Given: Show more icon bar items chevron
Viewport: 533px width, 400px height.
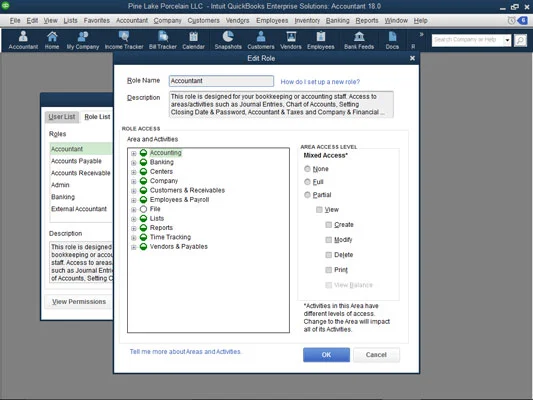Looking at the screenshot, I should click(422, 34).
